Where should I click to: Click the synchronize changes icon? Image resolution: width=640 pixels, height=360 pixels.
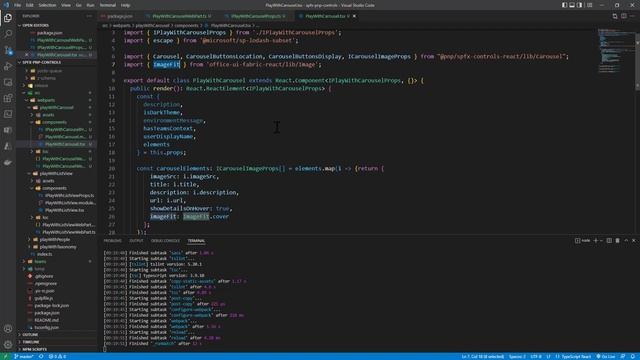pyautogui.click(x=41, y=356)
